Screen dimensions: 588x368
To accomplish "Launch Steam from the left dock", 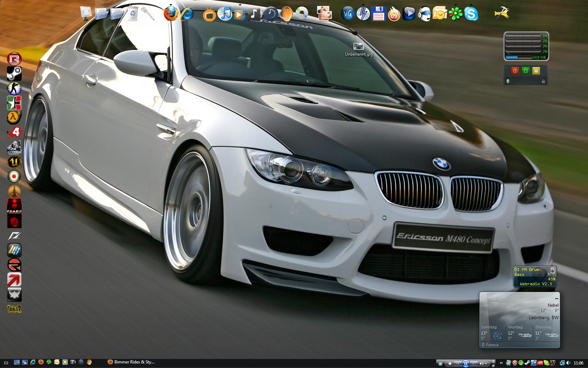I will (x=14, y=74).
